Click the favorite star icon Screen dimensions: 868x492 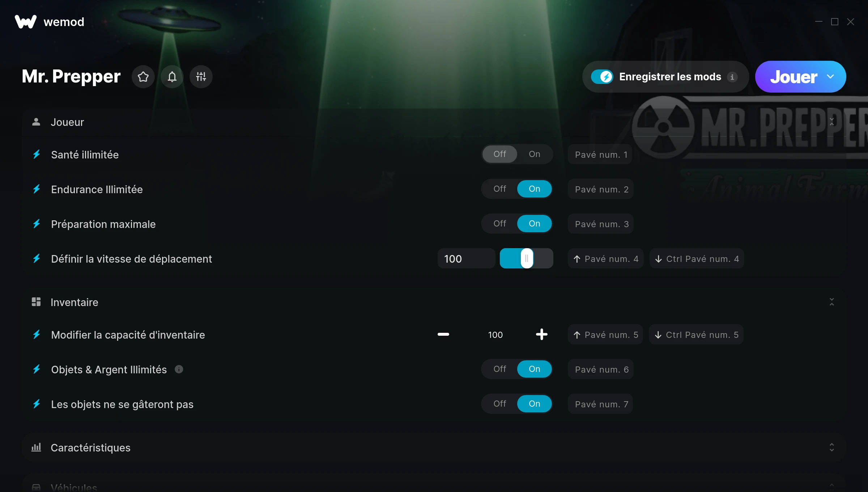[x=143, y=77]
